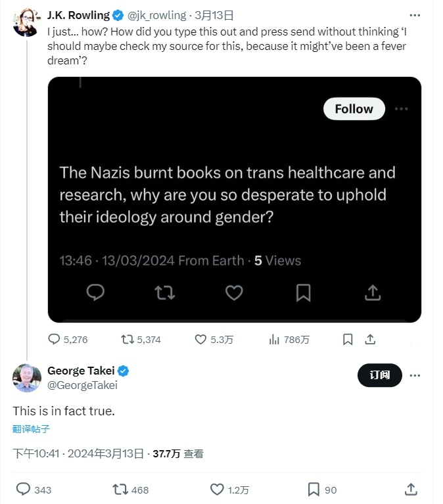Open George Takei's profile avatar
This screenshot has width=443, height=504.
point(26,378)
